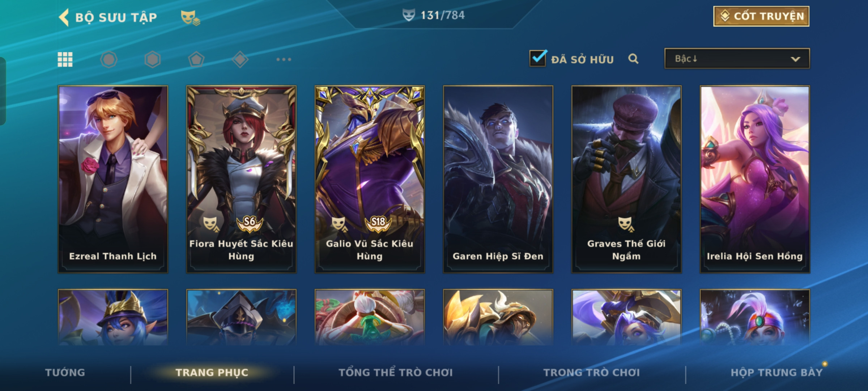The image size is (868, 391).
Task: Uncheck the Đã Sở Hữu checkbox
Action: (x=538, y=58)
